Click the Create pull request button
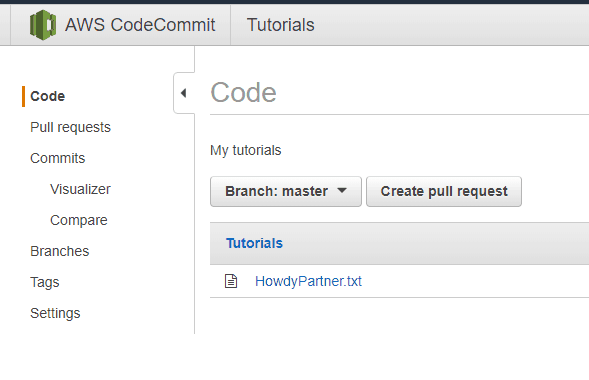Viewport: 589px width, 380px height. coord(444,192)
